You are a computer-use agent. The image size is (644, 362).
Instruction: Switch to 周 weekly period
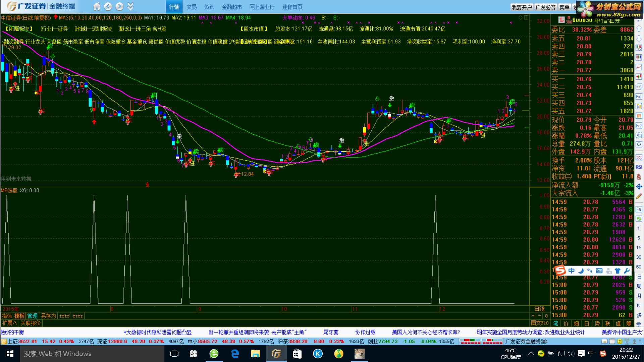click(x=639, y=286)
